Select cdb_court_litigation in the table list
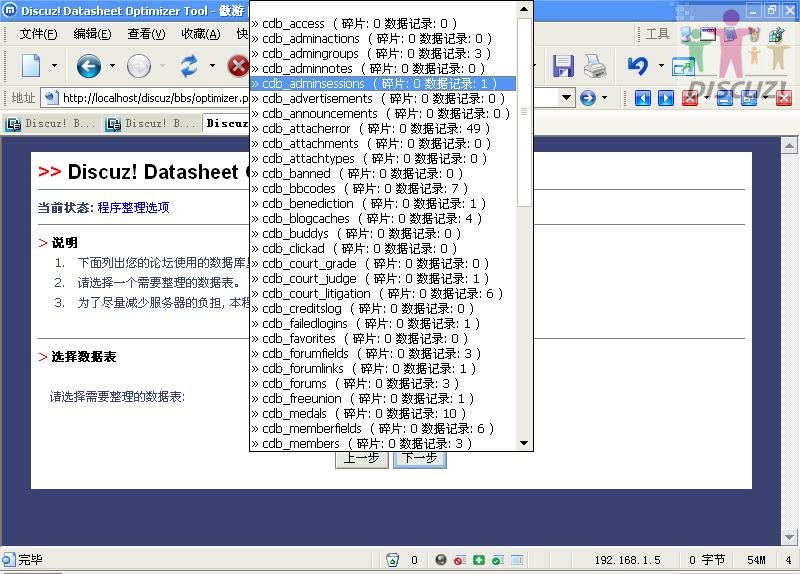Viewport: 800px width, 574px height. [383, 293]
